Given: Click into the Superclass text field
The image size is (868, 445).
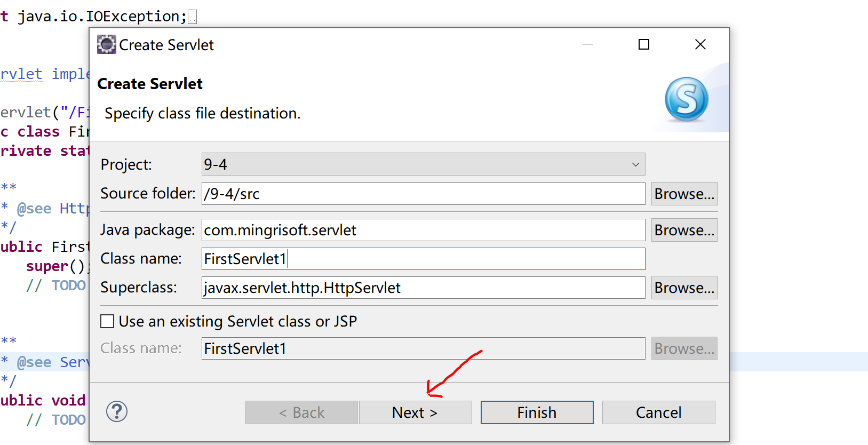Looking at the screenshot, I should point(423,288).
